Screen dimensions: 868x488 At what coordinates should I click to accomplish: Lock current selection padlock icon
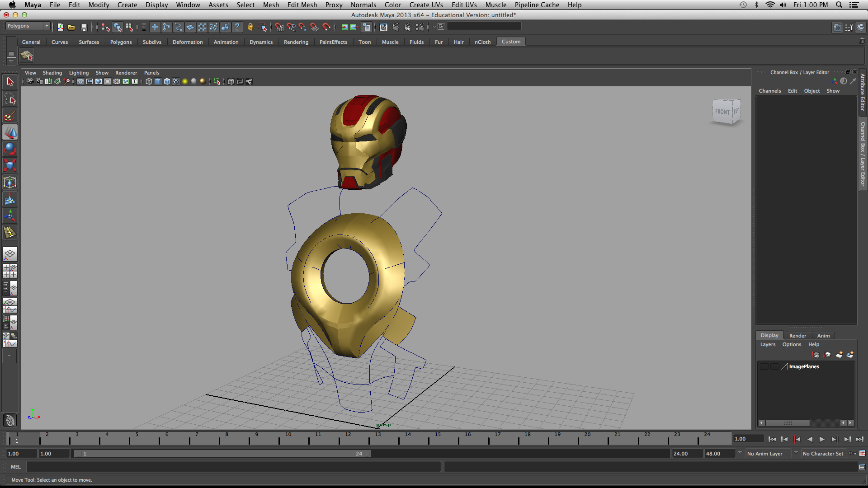(250, 27)
